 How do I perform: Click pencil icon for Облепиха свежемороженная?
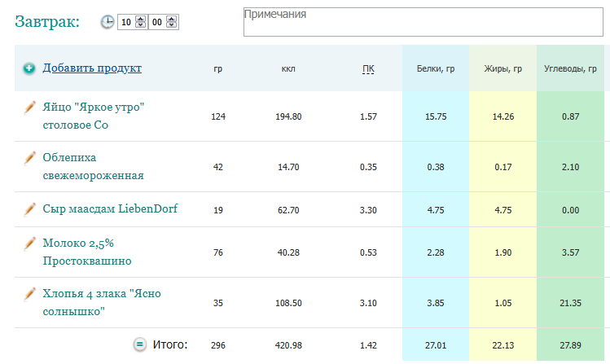29,157
